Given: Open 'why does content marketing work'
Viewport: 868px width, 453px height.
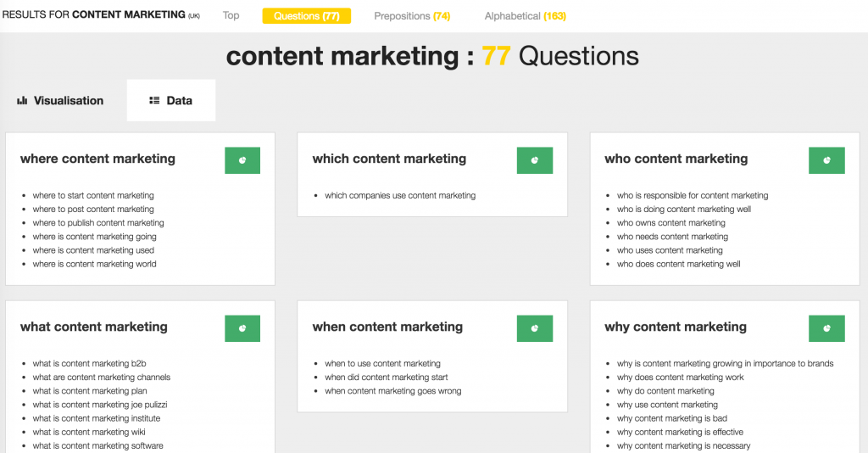Looking at the screenshot, I should [x=681, y=377].
